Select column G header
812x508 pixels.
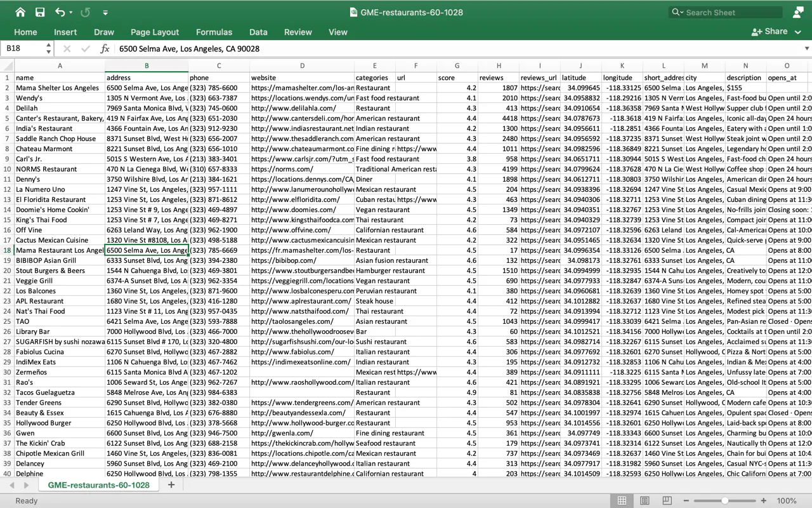(457, 65)
